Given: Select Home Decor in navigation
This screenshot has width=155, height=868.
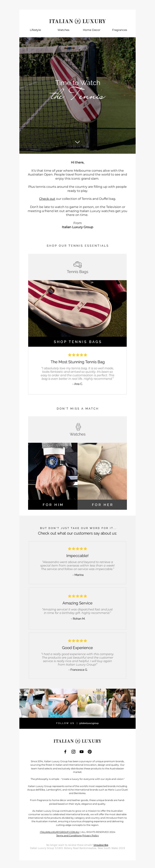Looking at the screenshot, I should pos(91,30).
